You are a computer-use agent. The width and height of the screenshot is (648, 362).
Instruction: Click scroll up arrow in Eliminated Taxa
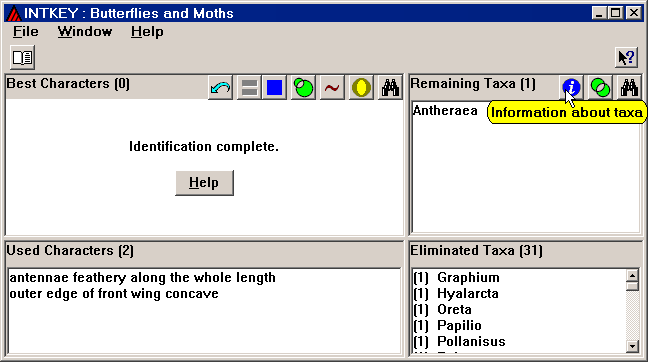[x=632, y=276]
